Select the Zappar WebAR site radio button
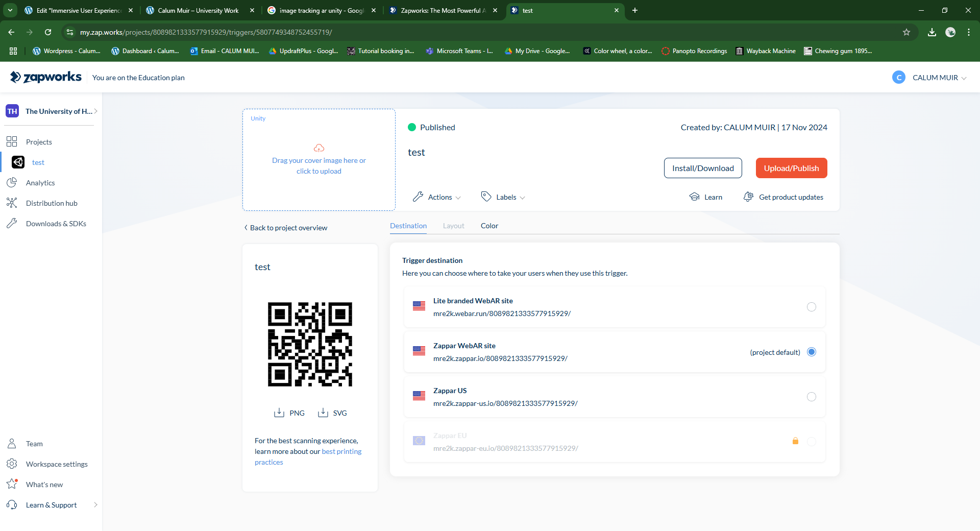 pos(811,352)
